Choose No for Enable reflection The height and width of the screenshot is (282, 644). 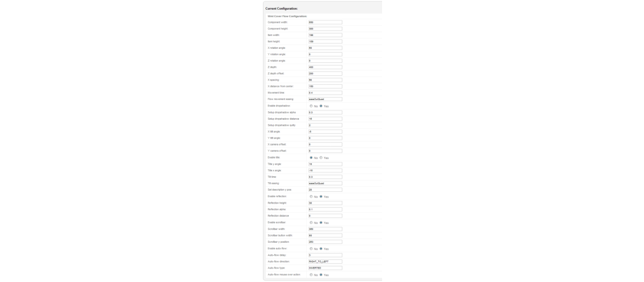coord(311,197)
